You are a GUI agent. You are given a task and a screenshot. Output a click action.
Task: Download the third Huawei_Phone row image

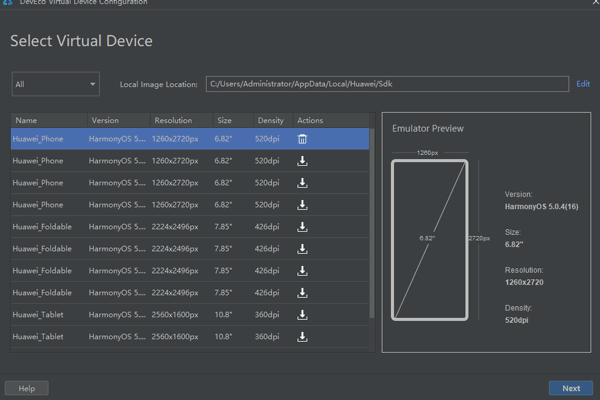coord(303,183)
